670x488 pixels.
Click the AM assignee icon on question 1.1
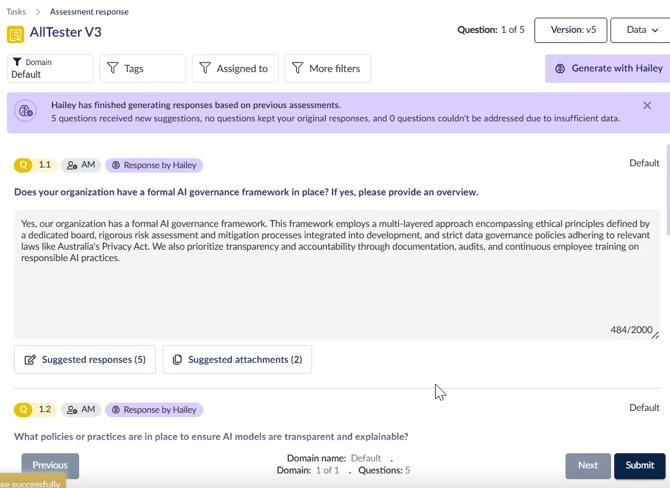[80, 165]
